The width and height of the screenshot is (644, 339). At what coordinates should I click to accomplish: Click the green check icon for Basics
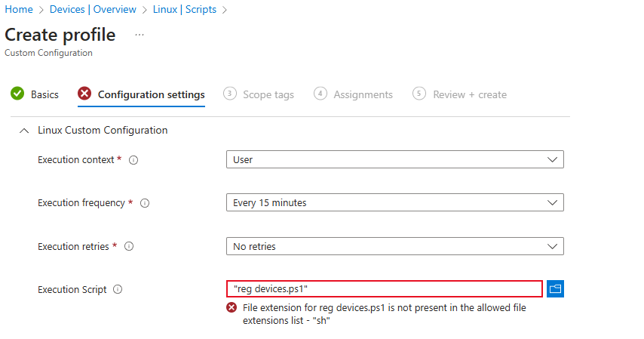pyautogui.click(x=17, y=94)
